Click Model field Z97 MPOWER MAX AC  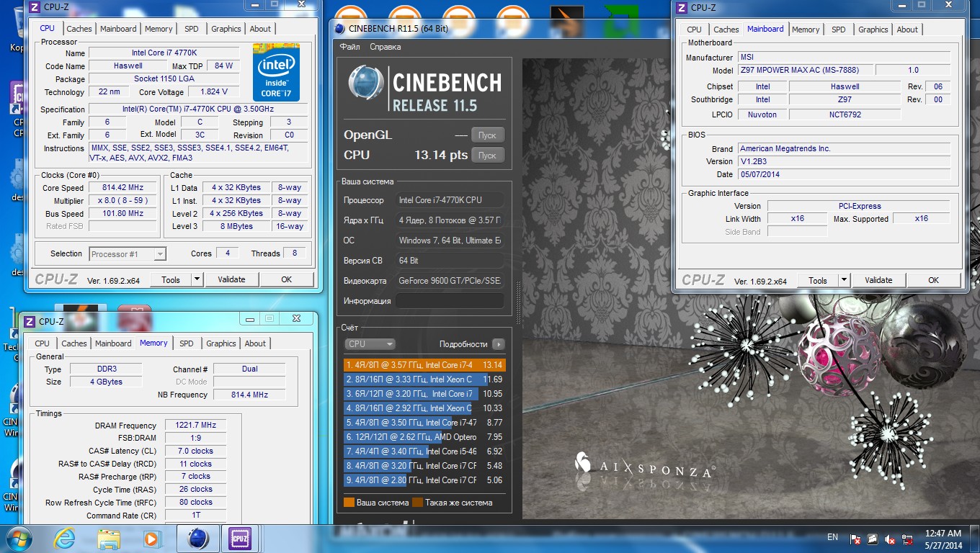tap(805, 70)
